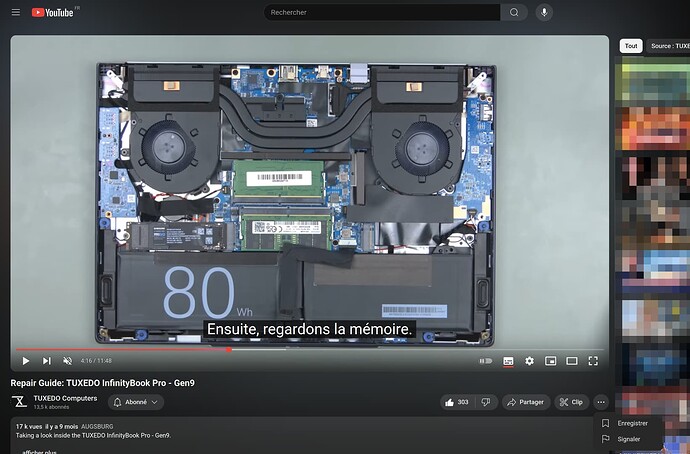Open the YouTube hamburger guide menu

tap(16, 12)
